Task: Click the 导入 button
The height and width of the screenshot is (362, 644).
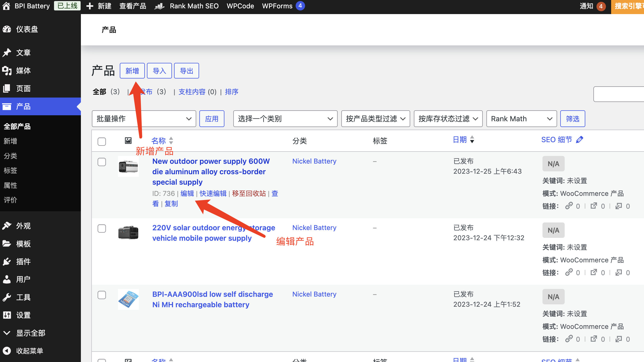Action: 159,71
